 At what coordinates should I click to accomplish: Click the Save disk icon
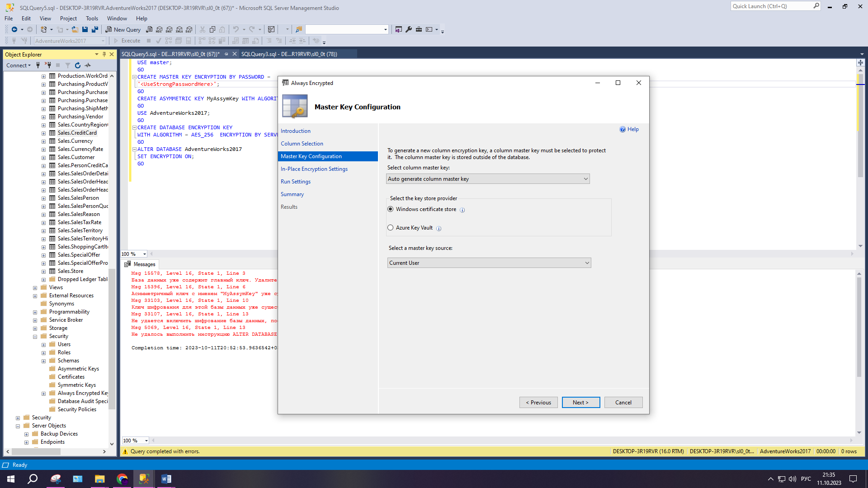point(85,29)
